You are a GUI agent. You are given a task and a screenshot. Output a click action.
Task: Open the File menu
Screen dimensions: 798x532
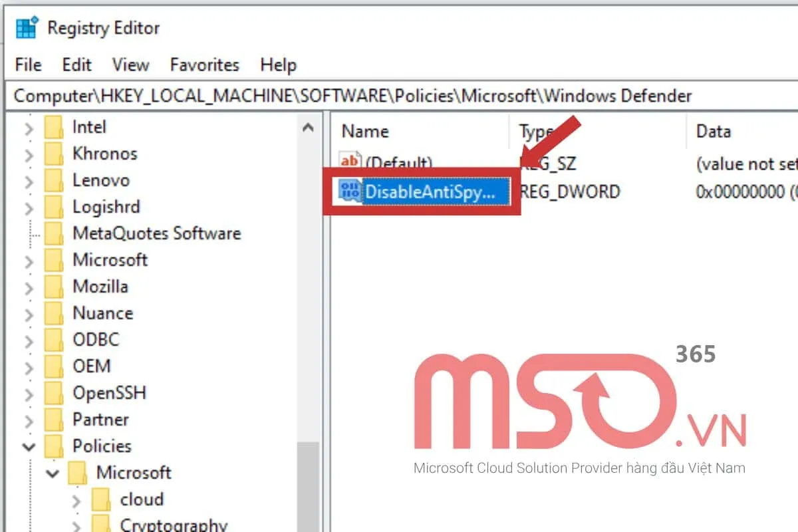coord(27,65)
